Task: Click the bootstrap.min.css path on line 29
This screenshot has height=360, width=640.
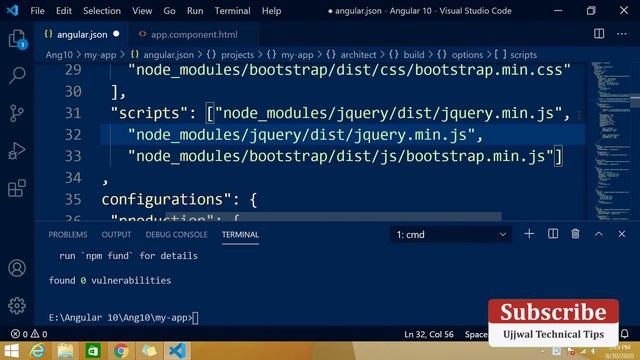Action: coord(349,70)
